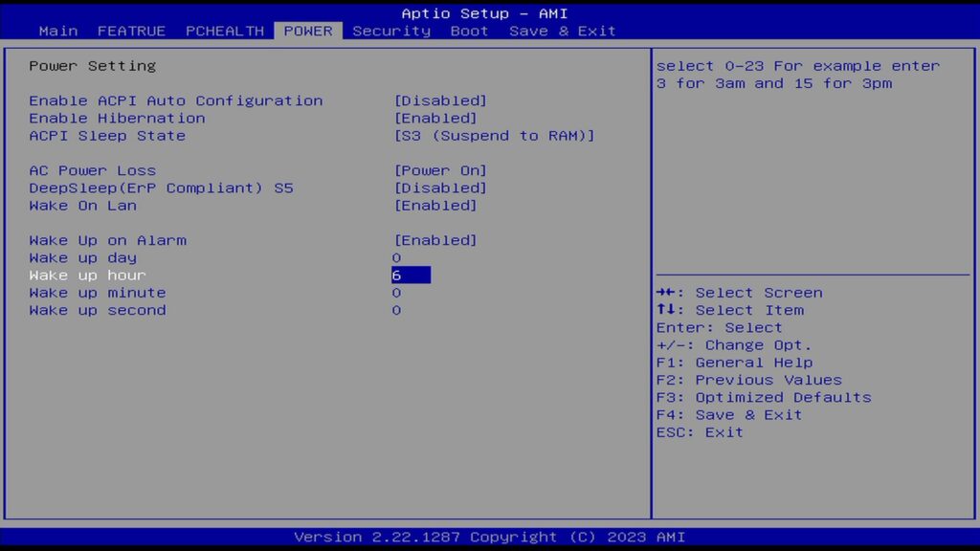Switch to Save & Exit tab
Viewport: 980px width, 551px height.
pos(562,31)
